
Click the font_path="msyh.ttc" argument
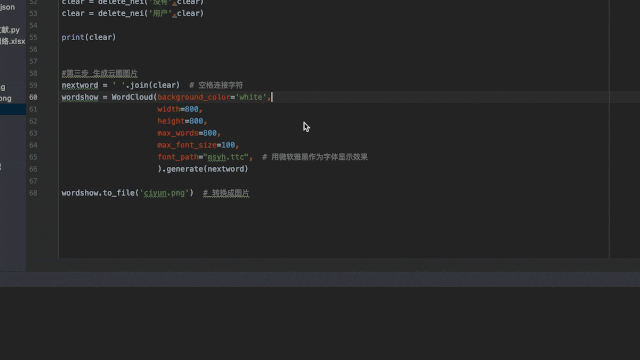coord(203,157)
